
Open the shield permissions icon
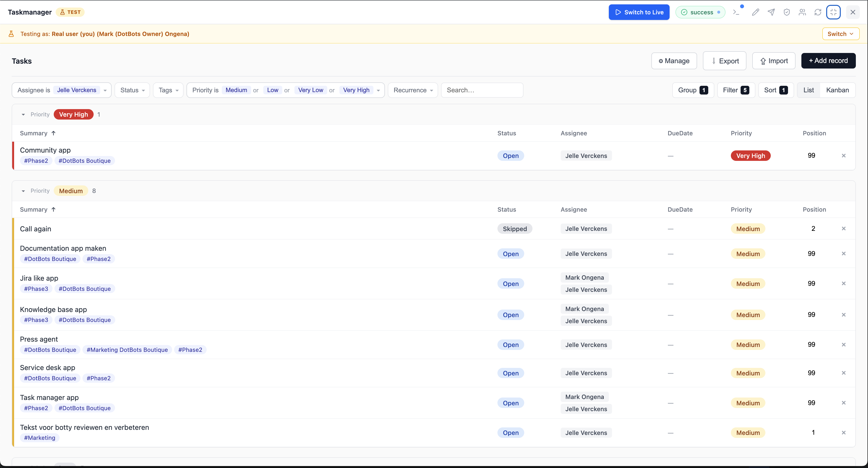coord(787,12)
